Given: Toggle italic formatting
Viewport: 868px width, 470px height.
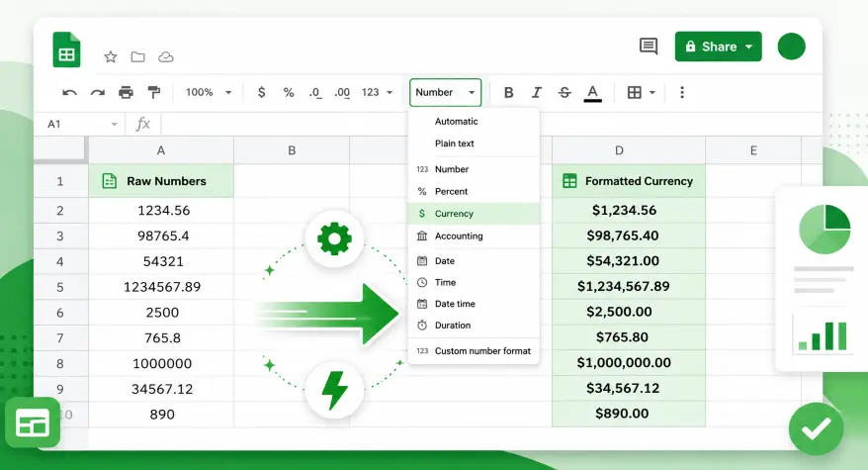Looking at the screenshot, I should (x=537, y=93).
